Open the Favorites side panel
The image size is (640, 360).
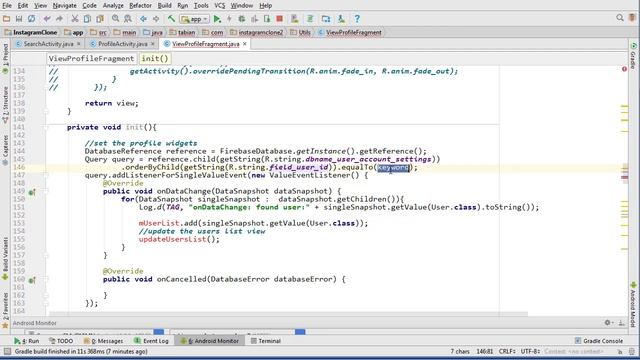coord(5,310)
